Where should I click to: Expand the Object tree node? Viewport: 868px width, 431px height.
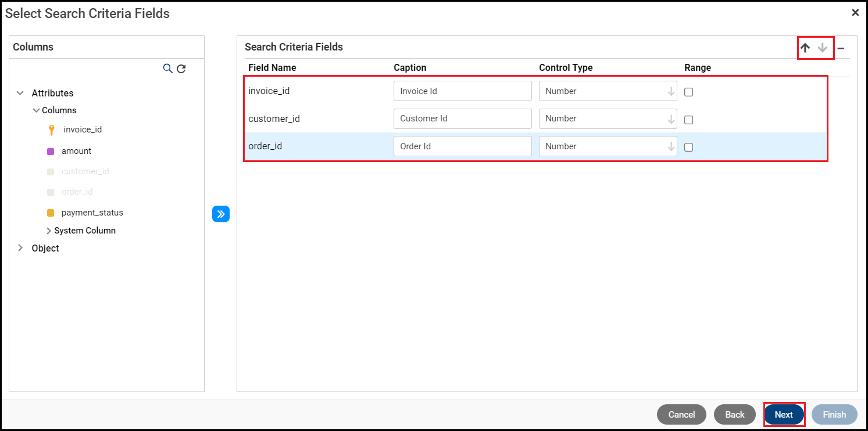(x=20, y=248)
